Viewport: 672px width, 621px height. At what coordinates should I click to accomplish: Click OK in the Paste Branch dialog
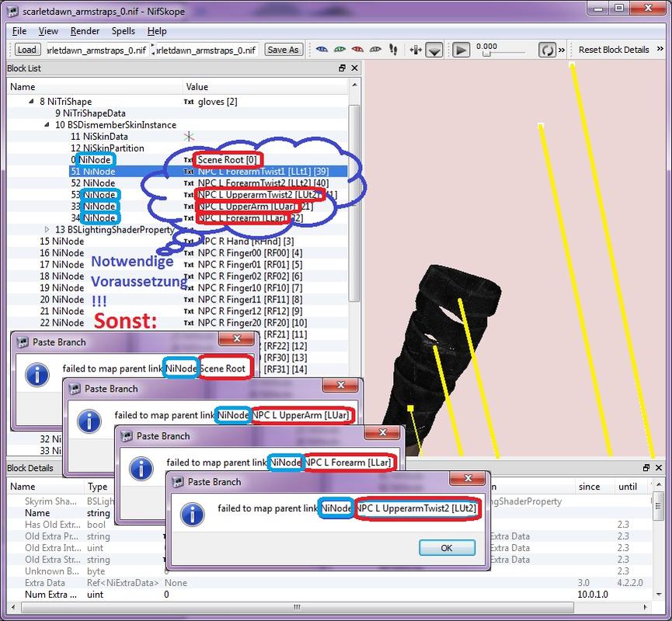[446, 547]
